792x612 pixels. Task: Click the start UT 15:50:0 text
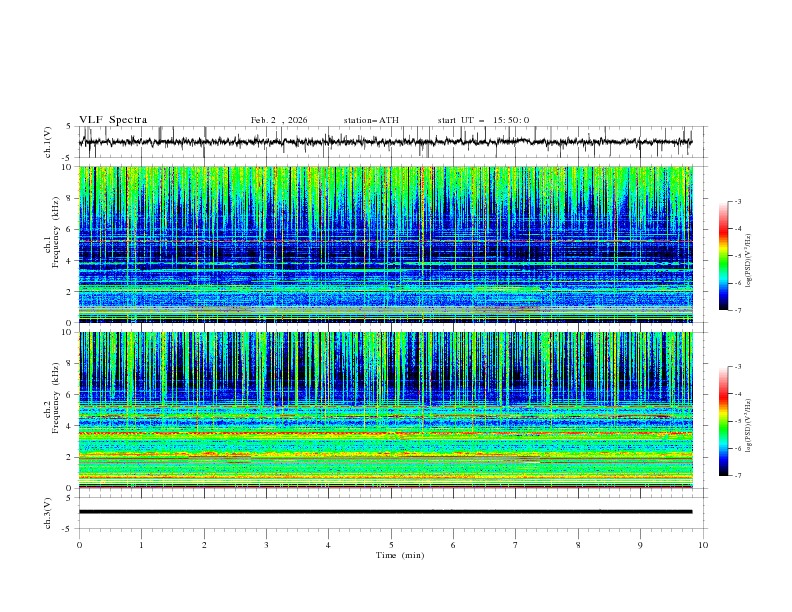coord(483,120)
